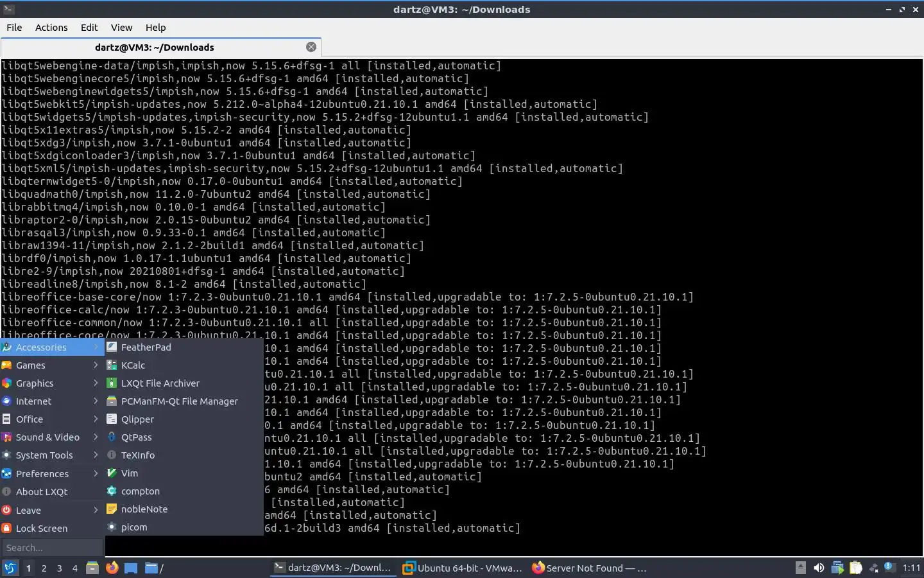Image resolution: width=924 pixels, height=578 pixels.
Task: Switch to Ubuntu 64-bit VMware taskbar window
Action: coord(463,568)
